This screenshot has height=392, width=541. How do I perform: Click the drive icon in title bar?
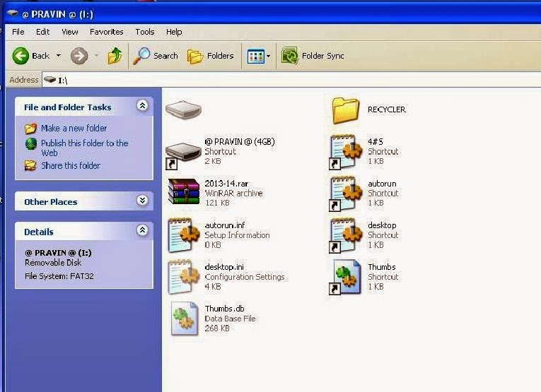point(13,13)
